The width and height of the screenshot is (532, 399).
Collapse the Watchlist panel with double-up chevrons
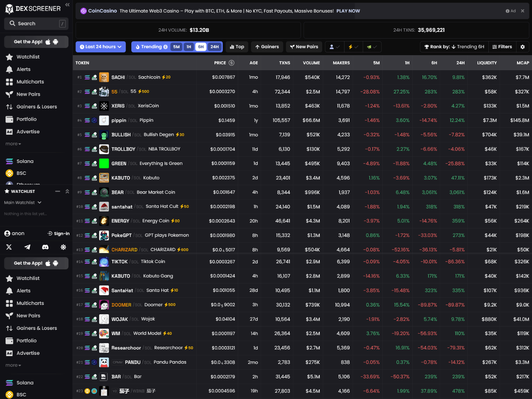pyautogui.click(x=67, y=191)
